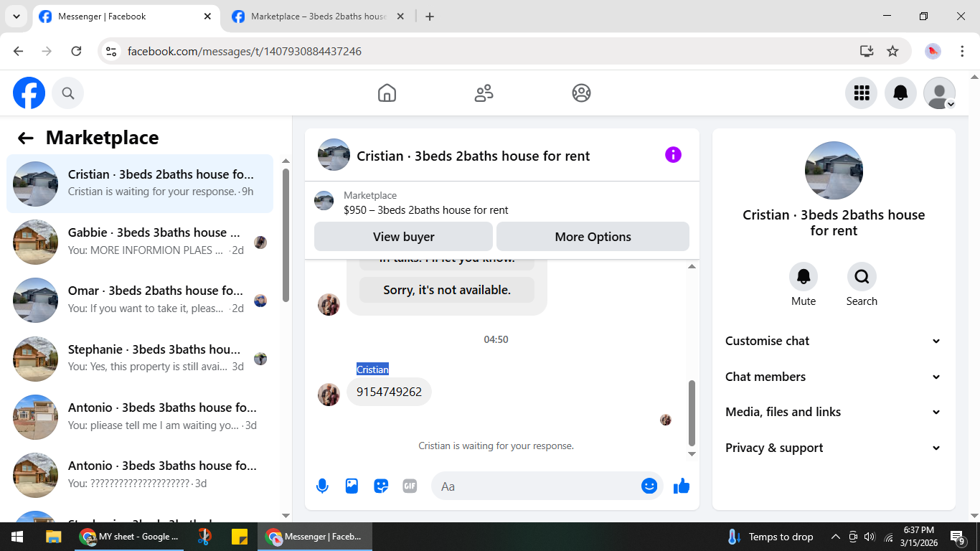Open File Explorer from taskbar

pos(53,537)
